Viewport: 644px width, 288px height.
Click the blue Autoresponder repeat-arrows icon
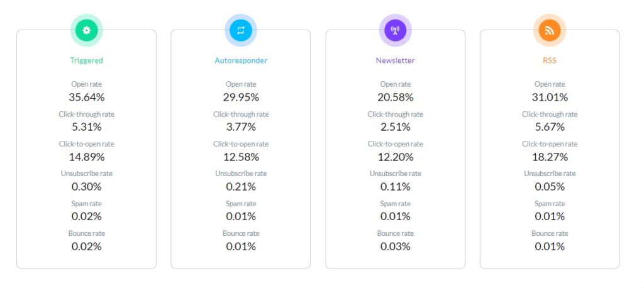(x=241, y=30)
